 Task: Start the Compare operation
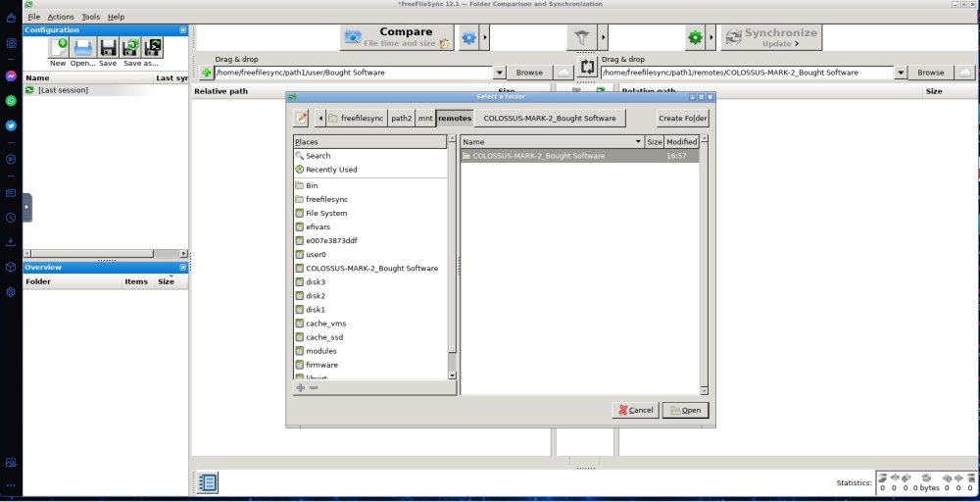[x=397, y=37]
